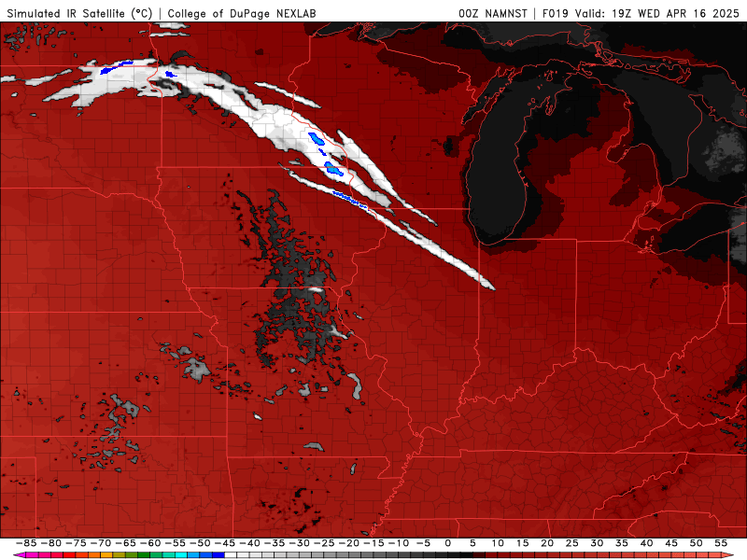Click the 50 label on the color scale

click(696, 543)
